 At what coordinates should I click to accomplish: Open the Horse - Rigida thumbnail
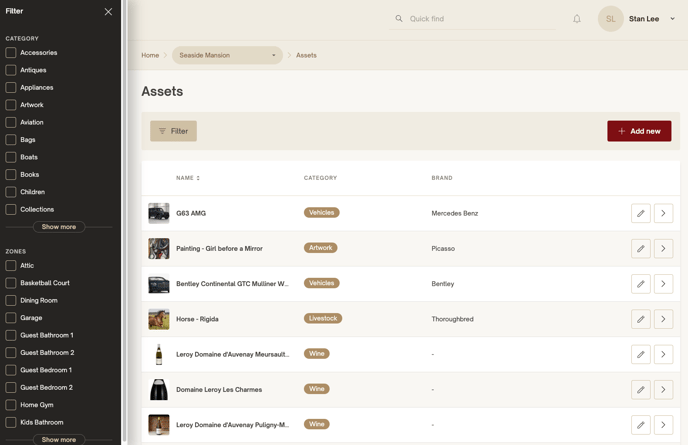pyautogui.click(x=159, y=319)
